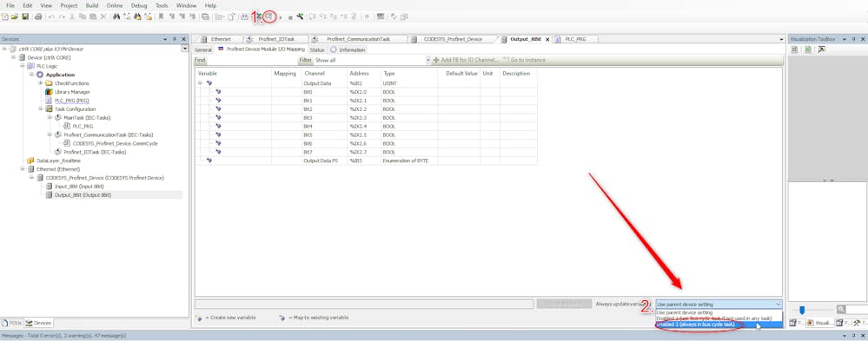Close the Output_8Bit editor tab
This screenshot has height=341, width=868.
tap(547, 39)
